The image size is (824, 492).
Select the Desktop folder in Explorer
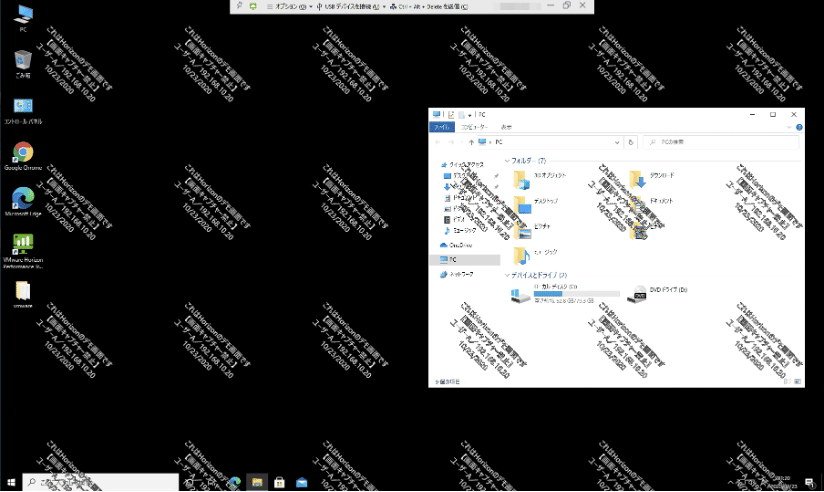pyautogui.click(x=535, y=204)
